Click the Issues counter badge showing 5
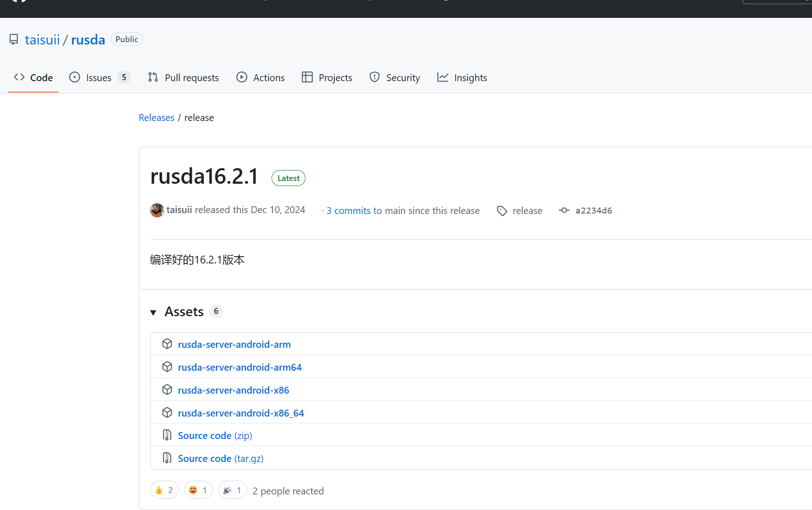812x510 pixels. point(124,77)
